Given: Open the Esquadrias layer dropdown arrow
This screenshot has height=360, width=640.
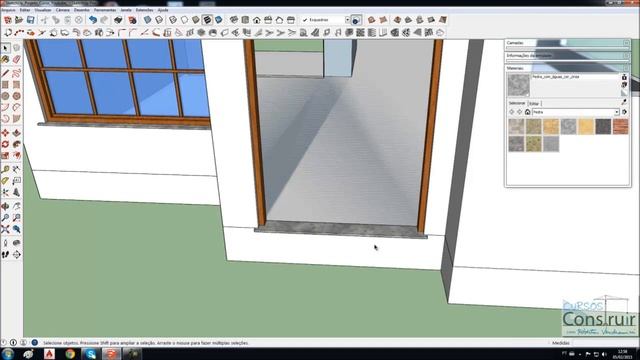Looking at the screenshot, I should pos(347,20).
